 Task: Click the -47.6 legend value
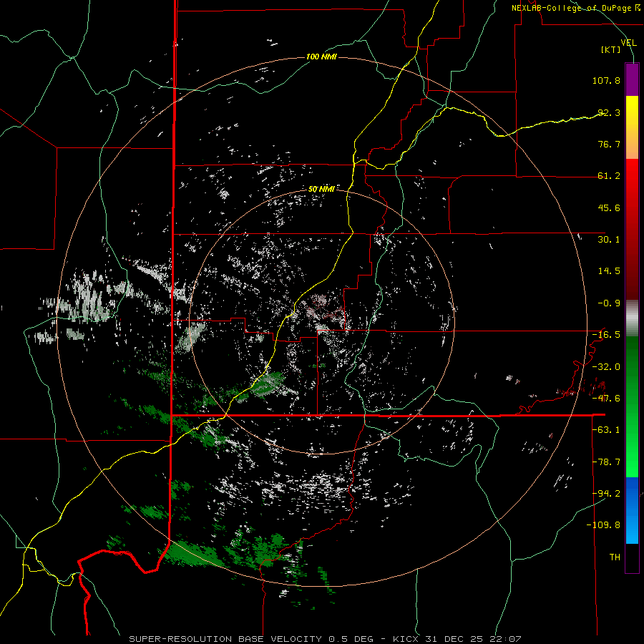click(606, 399)
